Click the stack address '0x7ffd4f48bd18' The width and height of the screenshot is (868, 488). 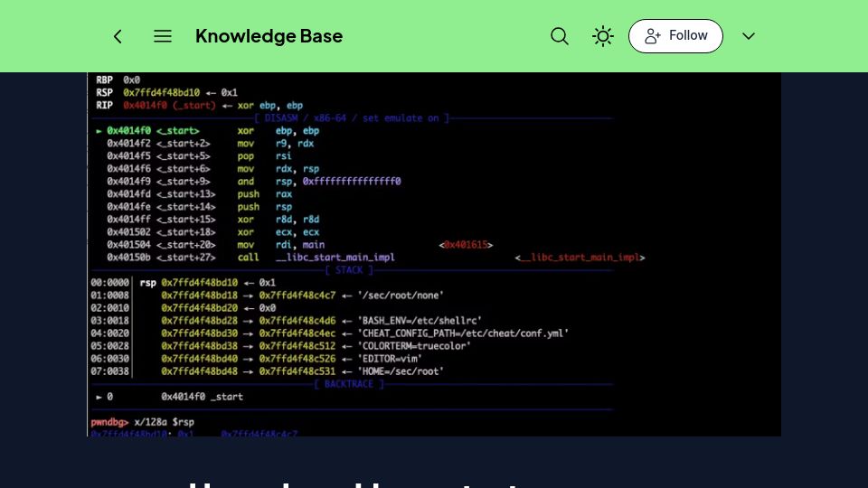199,295
